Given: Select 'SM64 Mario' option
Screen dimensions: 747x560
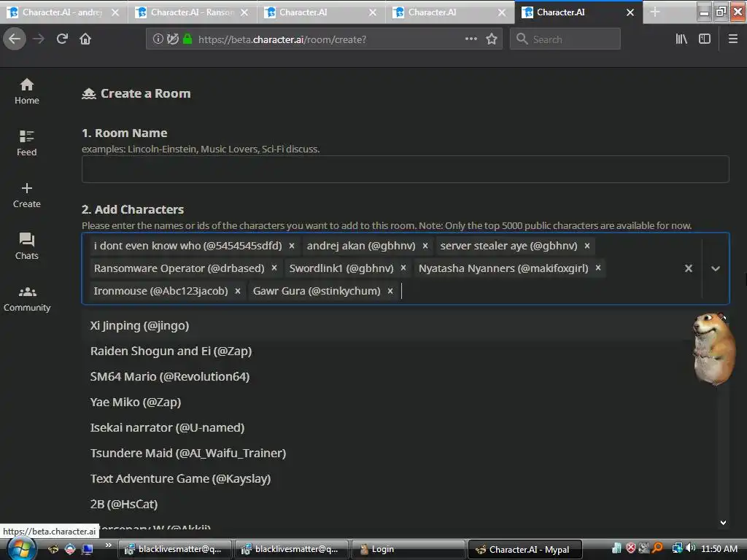Looking at the screenshot, I should (399, 377).
